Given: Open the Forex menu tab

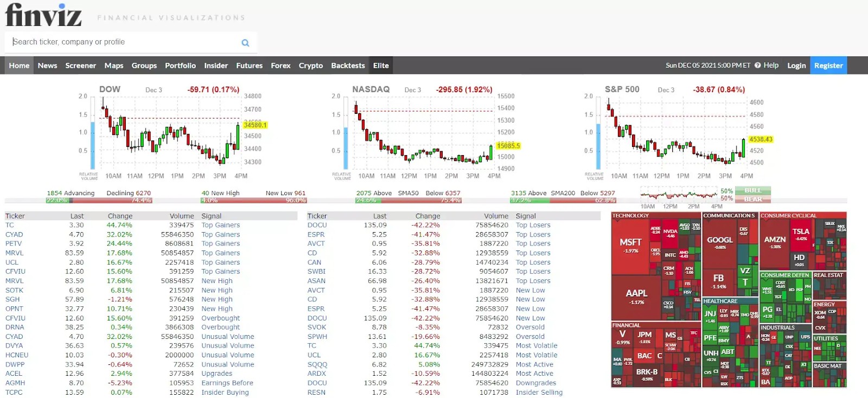Looking at the screenshot, I should coord(280,66).
